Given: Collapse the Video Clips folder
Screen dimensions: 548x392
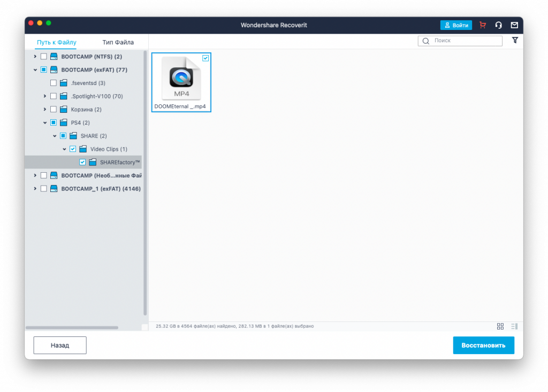Looking at the screenshot, I should pos(64,149).
